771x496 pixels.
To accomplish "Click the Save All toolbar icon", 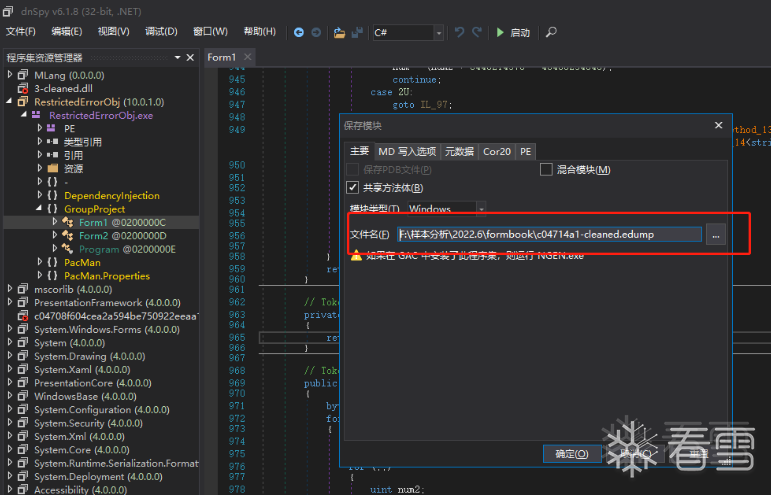I will pos(357,32).
